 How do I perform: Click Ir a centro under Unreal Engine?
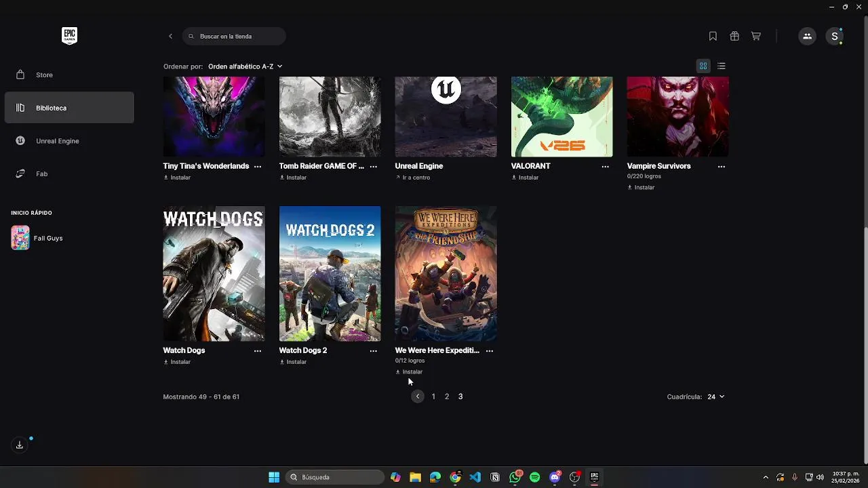click(413, 178)
